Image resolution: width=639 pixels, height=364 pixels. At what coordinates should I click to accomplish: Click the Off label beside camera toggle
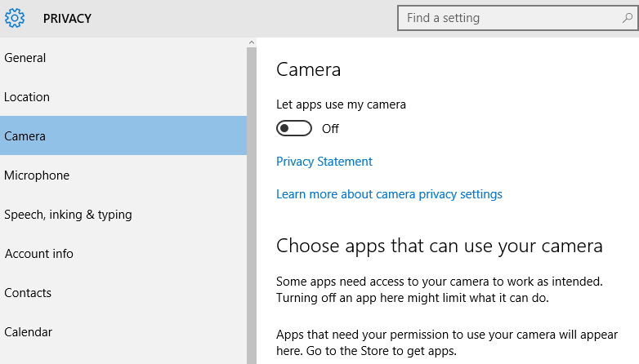click(330, 129)
